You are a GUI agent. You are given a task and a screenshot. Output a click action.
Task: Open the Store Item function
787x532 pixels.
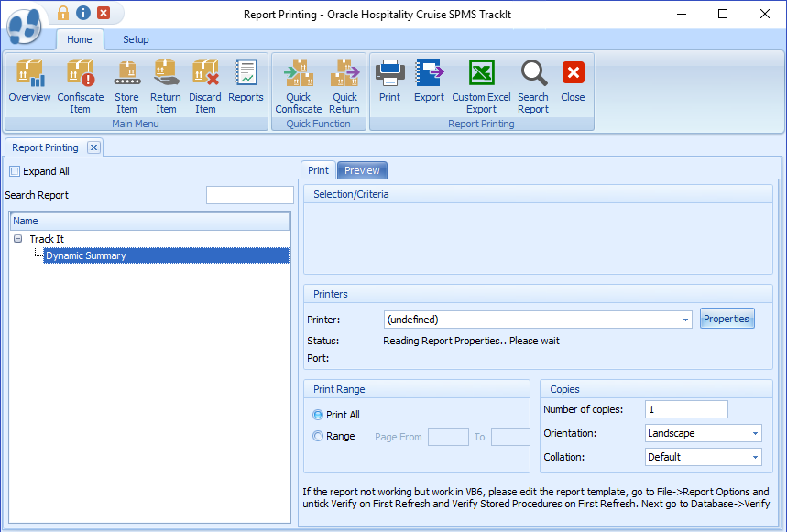click(x=126, y=86)
